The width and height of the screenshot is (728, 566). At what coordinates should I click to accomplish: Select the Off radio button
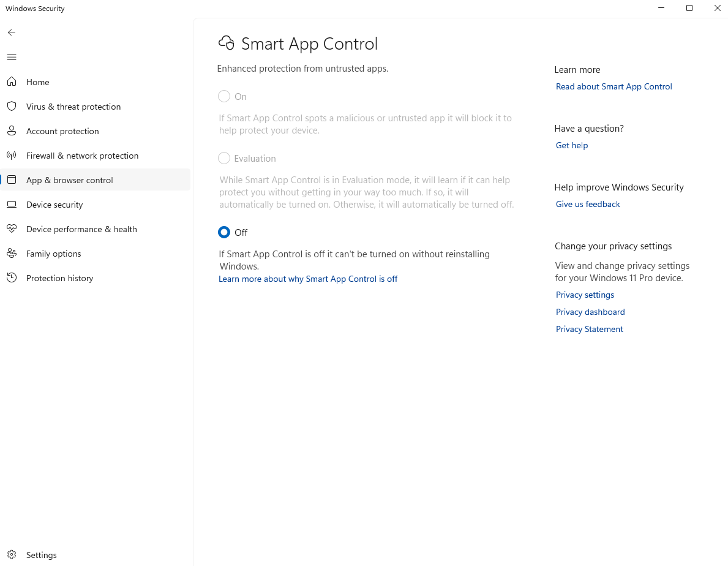click(x=224, y=232)
